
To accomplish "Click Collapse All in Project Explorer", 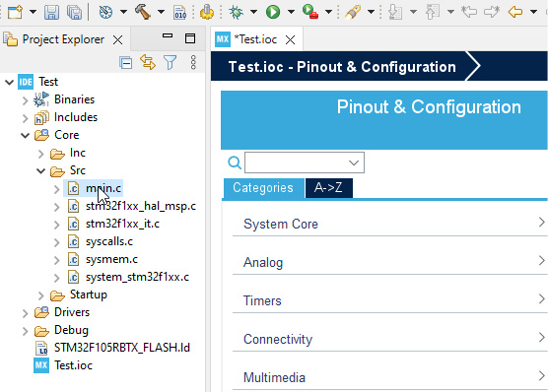I will [126, 63].
